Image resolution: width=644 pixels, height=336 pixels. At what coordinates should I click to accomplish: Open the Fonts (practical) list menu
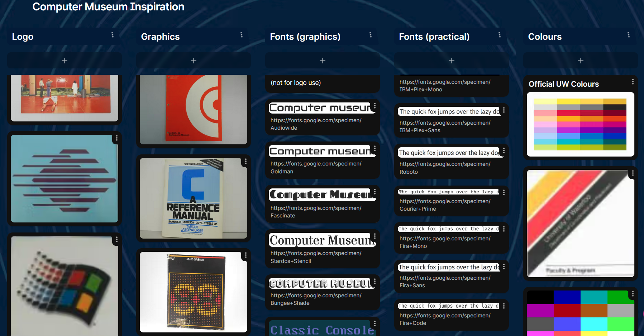(x=500, y=35)
